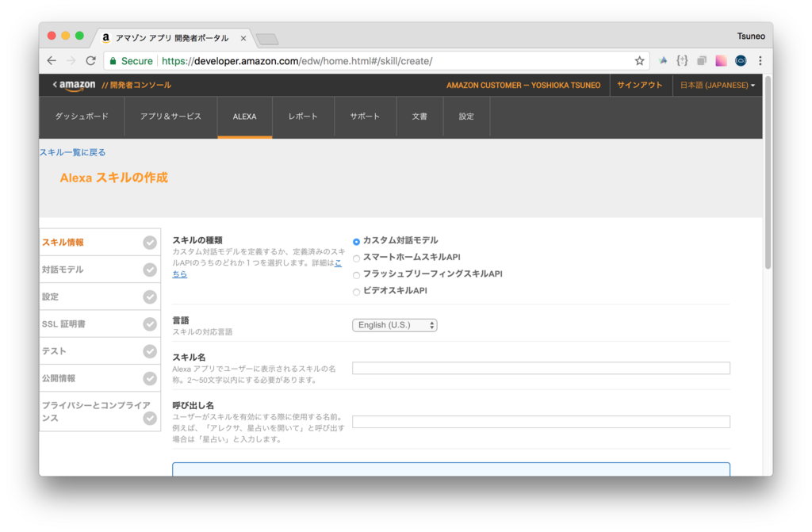Image resolution: width=812 pixels, height=532 pixels.
Task: Select スマートホームスキルAPI radio button
Action: click(356, 258)
